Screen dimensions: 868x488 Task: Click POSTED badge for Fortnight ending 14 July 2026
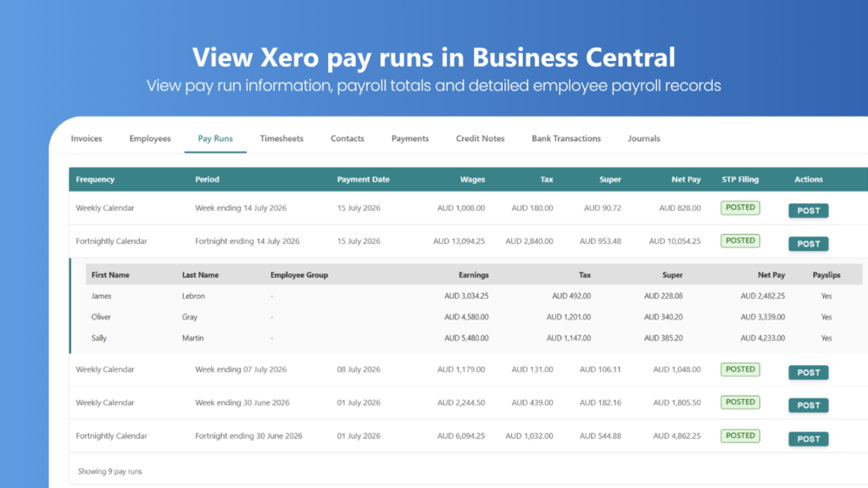(x=740, y=241)
